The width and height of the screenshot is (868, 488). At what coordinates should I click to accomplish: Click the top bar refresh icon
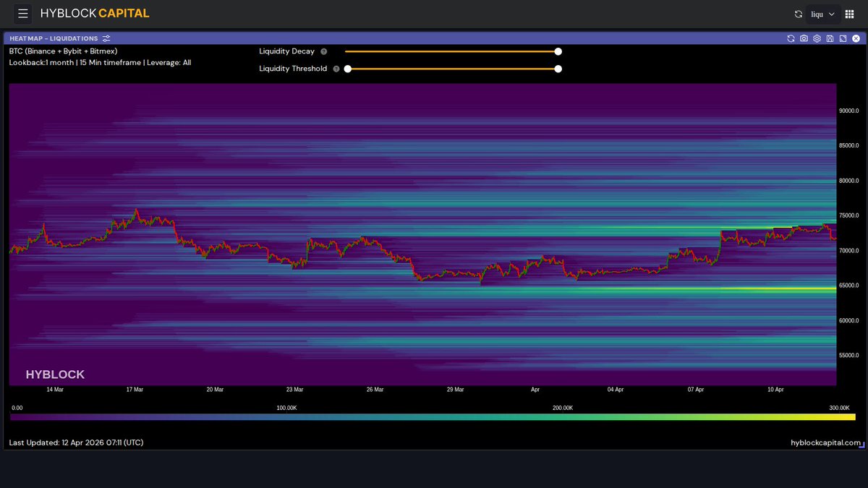pyautogui.click(x=799, y=14)
